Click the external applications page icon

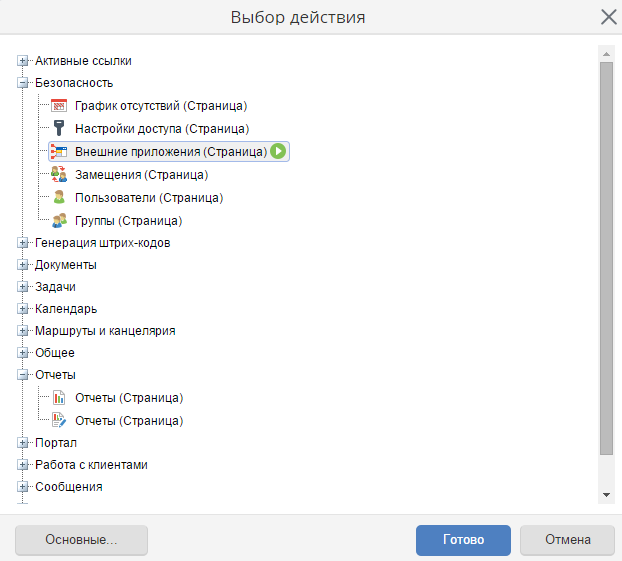point(59,152)
